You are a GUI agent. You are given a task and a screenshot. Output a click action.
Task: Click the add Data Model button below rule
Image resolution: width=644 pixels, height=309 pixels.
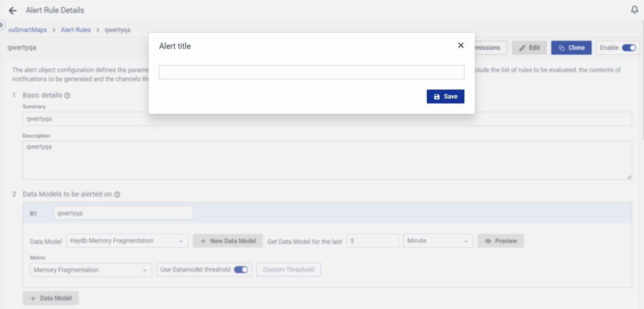click(x=51, y=298)
